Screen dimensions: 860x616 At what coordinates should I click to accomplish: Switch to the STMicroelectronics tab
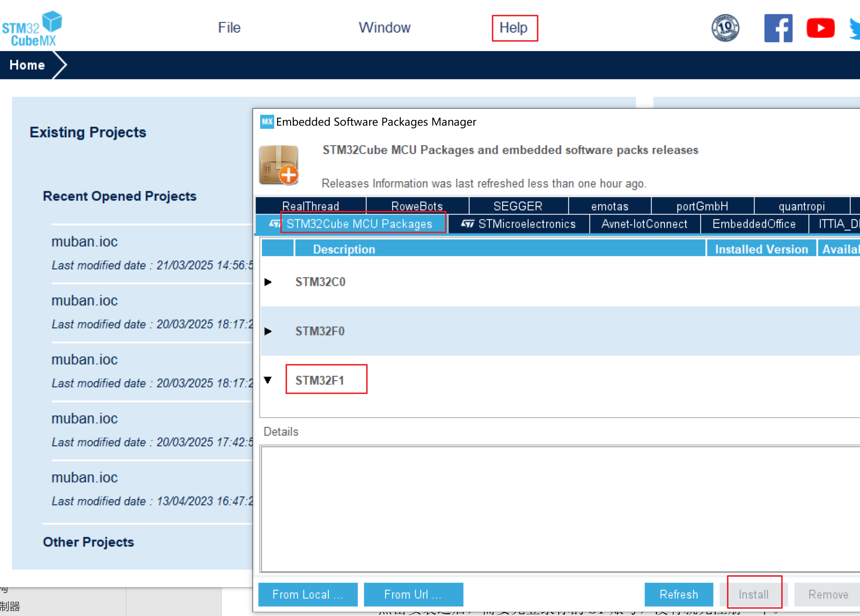pos(518,224)
